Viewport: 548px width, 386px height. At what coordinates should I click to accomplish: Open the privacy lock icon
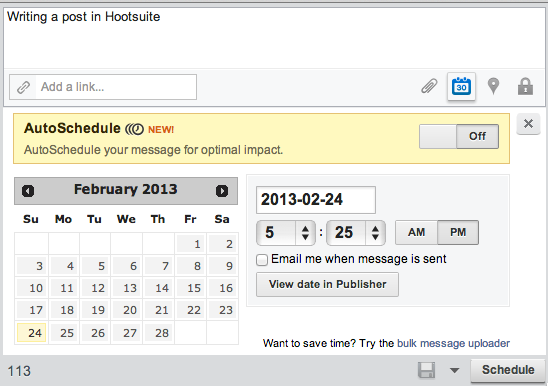525,86
